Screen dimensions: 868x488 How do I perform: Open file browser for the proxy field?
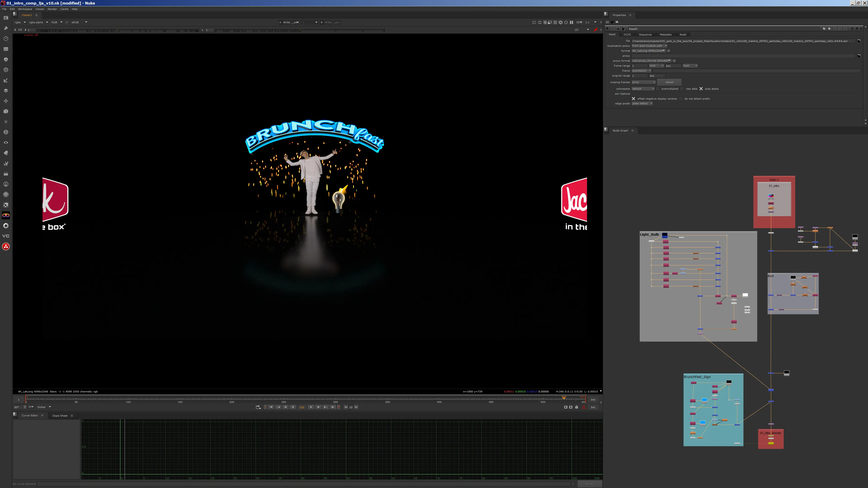859,56
